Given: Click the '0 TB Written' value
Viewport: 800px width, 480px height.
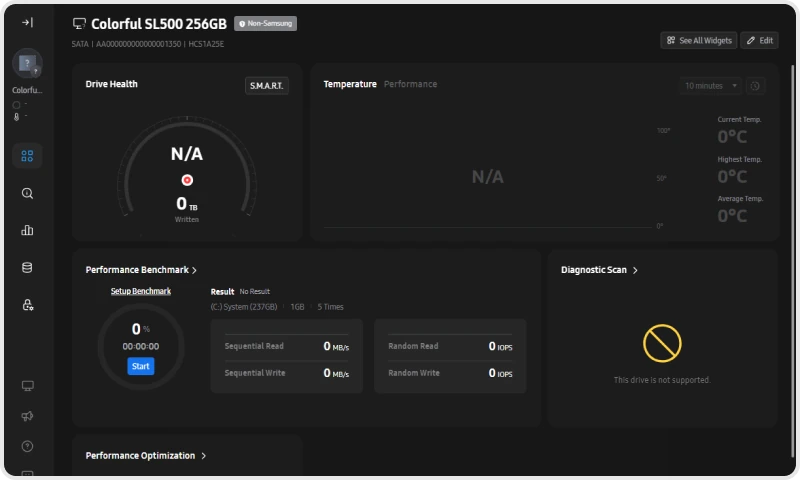Looking at the screenshot, I should [187, 209].
